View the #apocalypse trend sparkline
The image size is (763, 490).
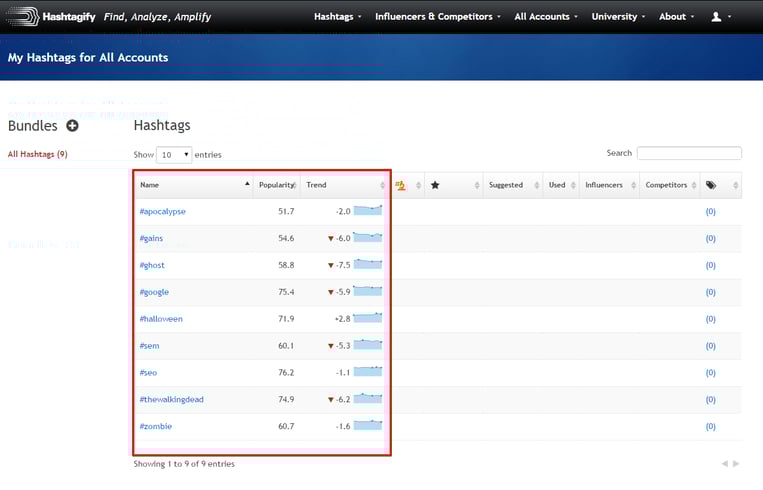pos(368,211)
